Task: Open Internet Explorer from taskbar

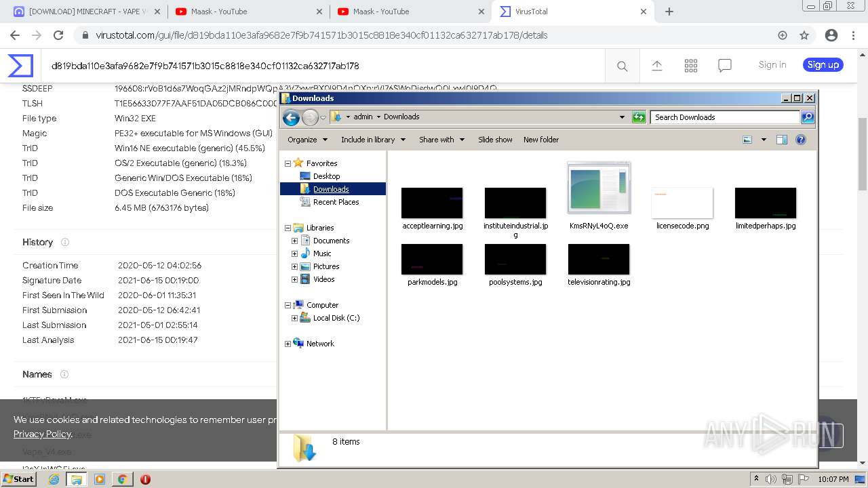Action: (x=54, y=479)
